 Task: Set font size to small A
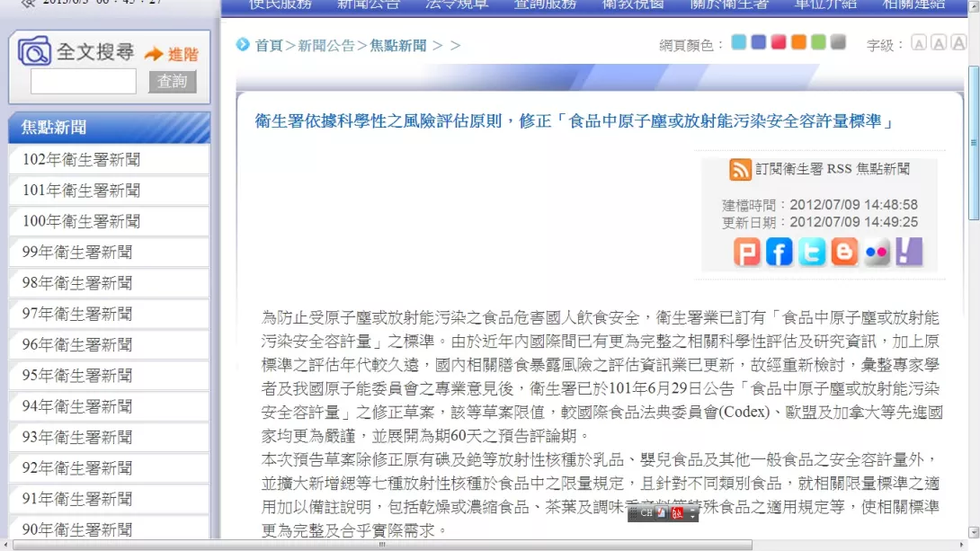click(919, 43)
